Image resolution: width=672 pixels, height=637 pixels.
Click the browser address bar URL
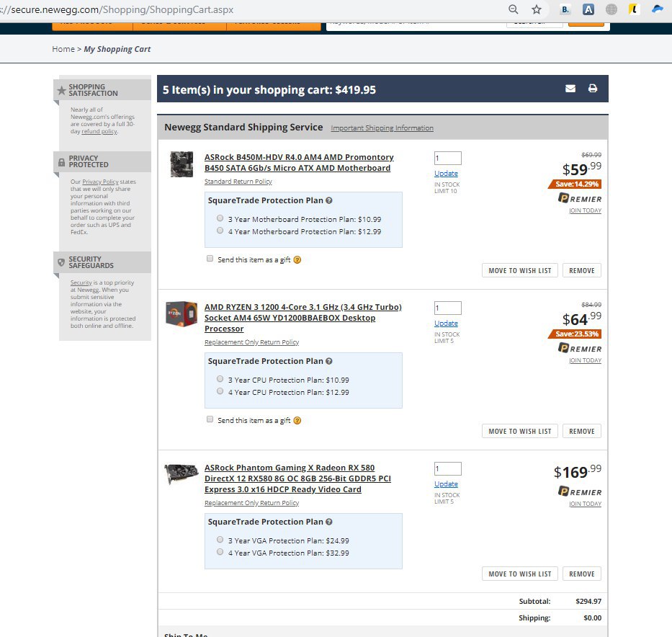pyautogui.click(x=117, y=9)
